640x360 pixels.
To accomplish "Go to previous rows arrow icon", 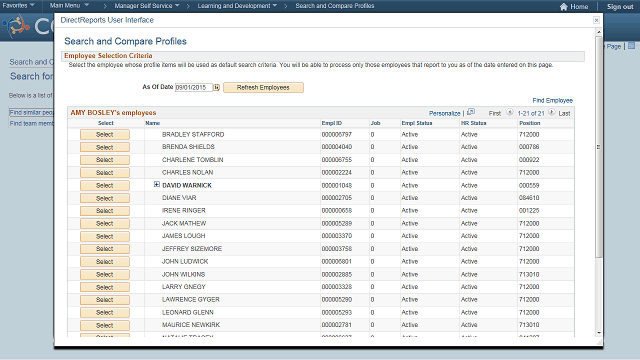I will point(509,112).
